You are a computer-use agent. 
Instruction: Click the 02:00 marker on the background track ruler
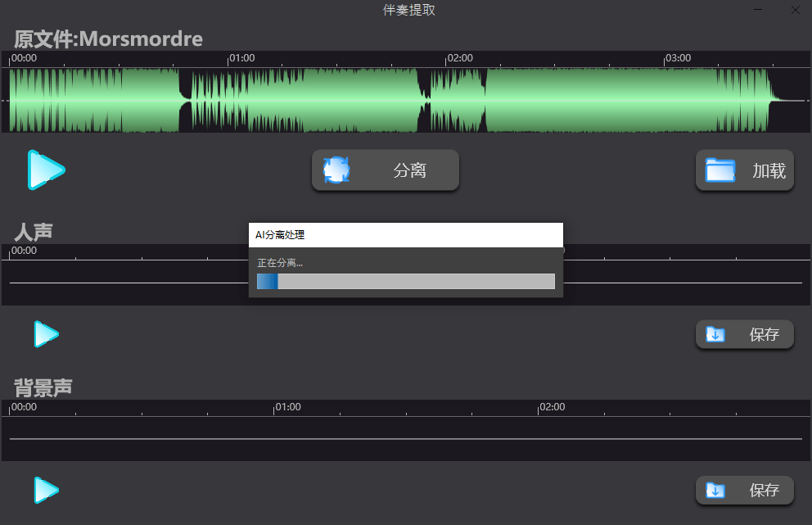tap(553, 407)
